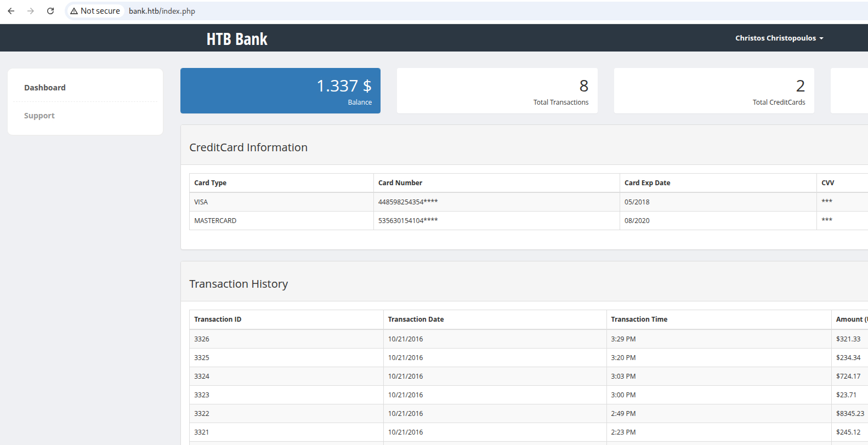Click the Total Transactions card

pyautogui.click(x=497, y=91)
